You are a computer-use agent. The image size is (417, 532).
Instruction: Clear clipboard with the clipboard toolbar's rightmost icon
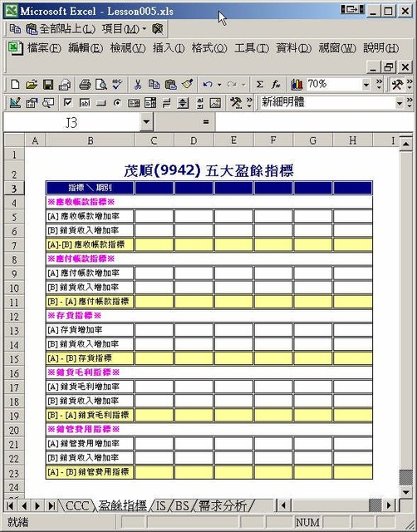pyautogui.click(x=157, y=29)
